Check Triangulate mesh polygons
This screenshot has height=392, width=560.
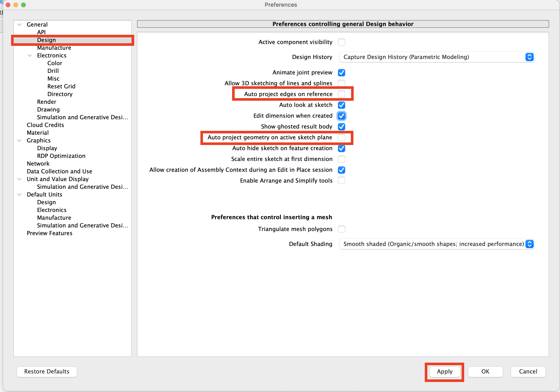(x=342, y=229)
